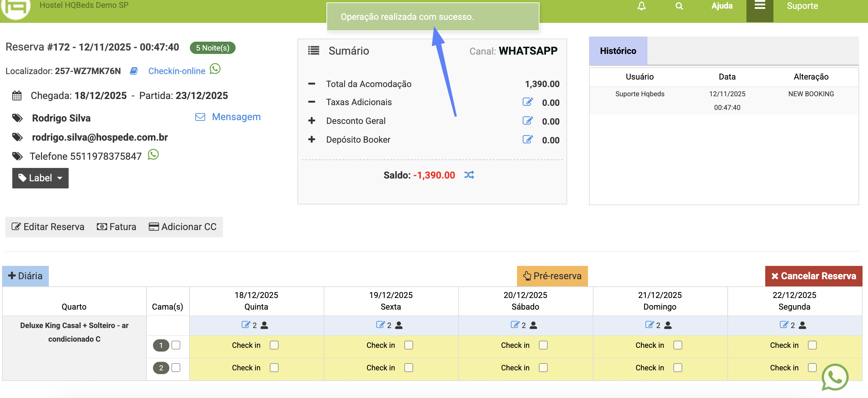Click the book icon beside Localizador

pyautogui.click(x=134, y=71)
